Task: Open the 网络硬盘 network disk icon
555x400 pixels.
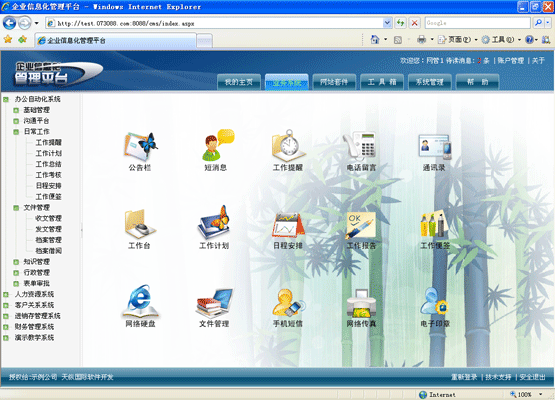Action: (x=141, y=301)
